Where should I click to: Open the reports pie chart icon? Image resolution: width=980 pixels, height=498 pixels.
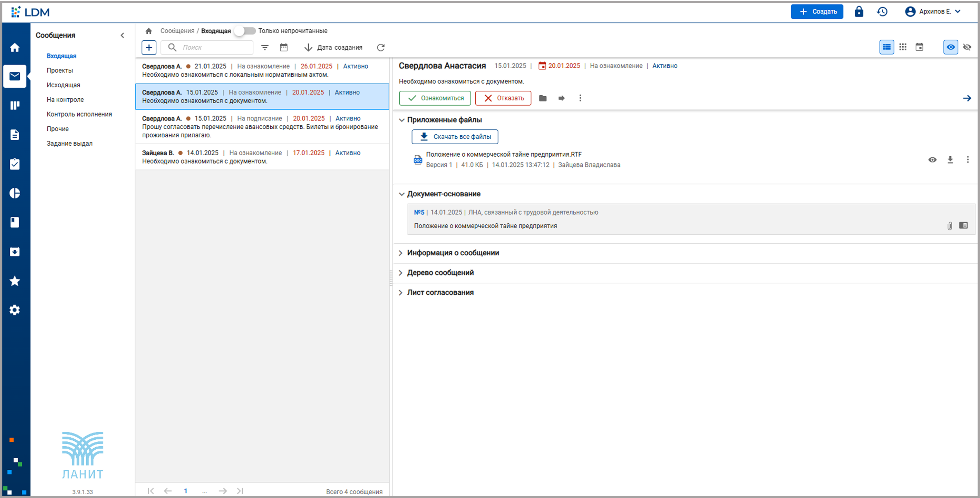pyautogui.click(x=14, y=193)
